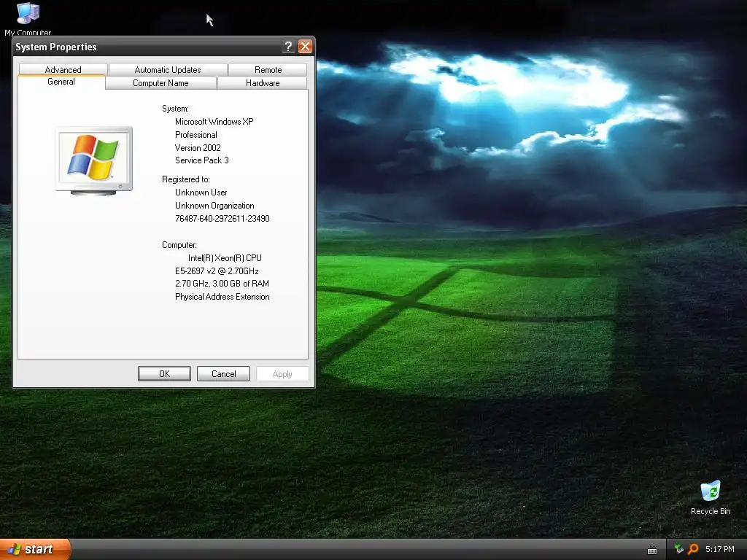Click the "Registered to:" label
747x560 pixels.
tap(186, 179)
